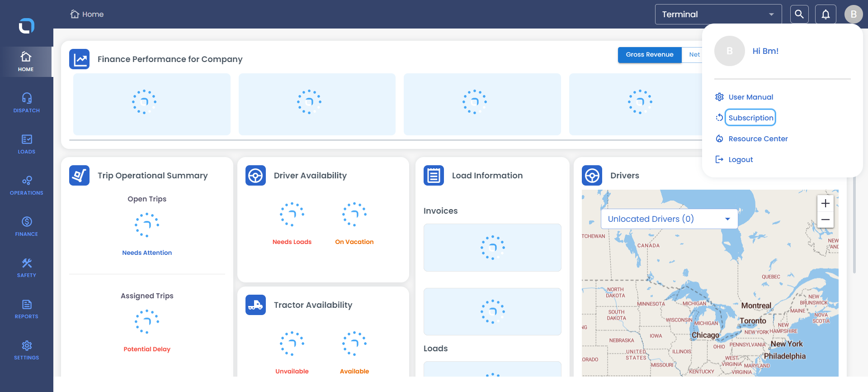Open the Dispatch section
This screenshot has width=868, height=392.
(27, 103)
